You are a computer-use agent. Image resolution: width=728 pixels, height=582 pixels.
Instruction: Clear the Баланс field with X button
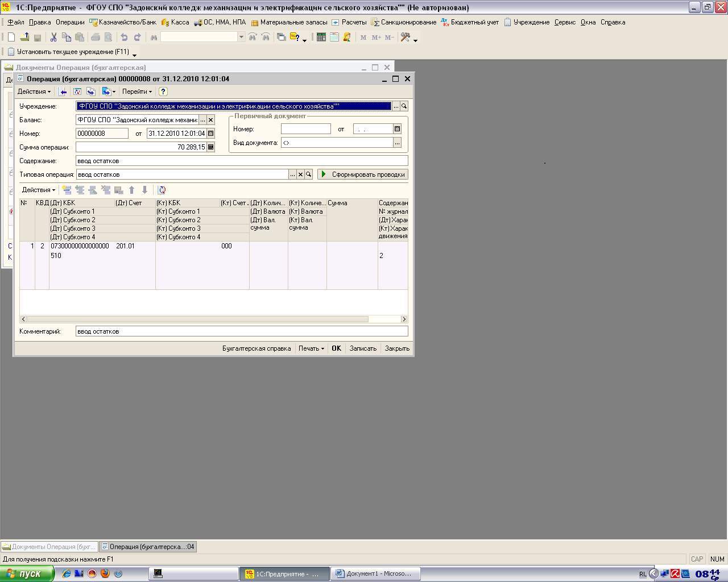[210, 120]
